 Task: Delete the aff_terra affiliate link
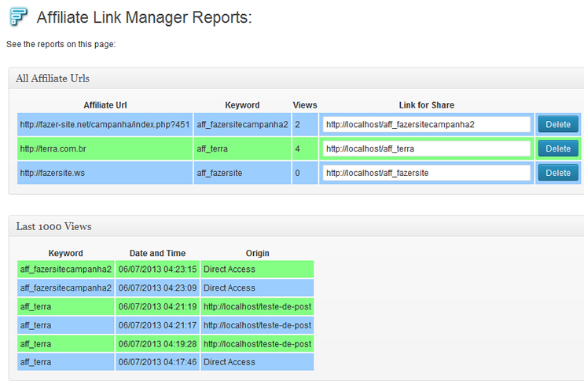(558, 148)
